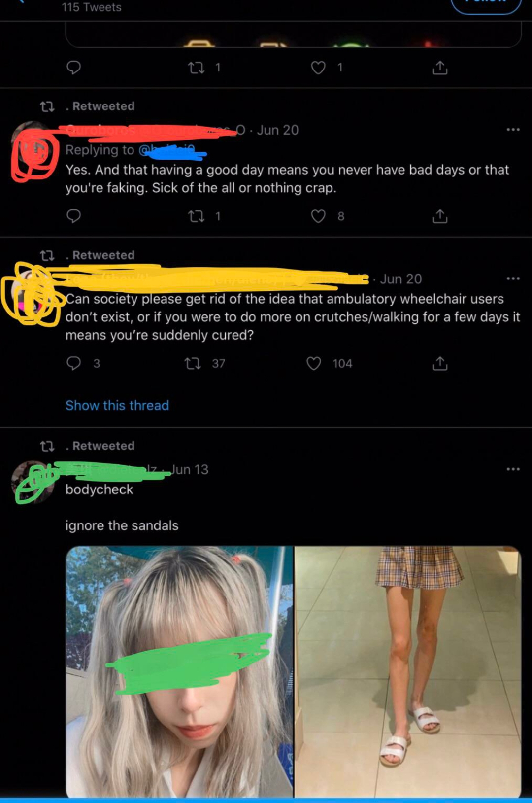Viewport: 532px width, 803px height.
Task: Click the Follow button at top
Action: pyautogui.click(x=486, y=6)
